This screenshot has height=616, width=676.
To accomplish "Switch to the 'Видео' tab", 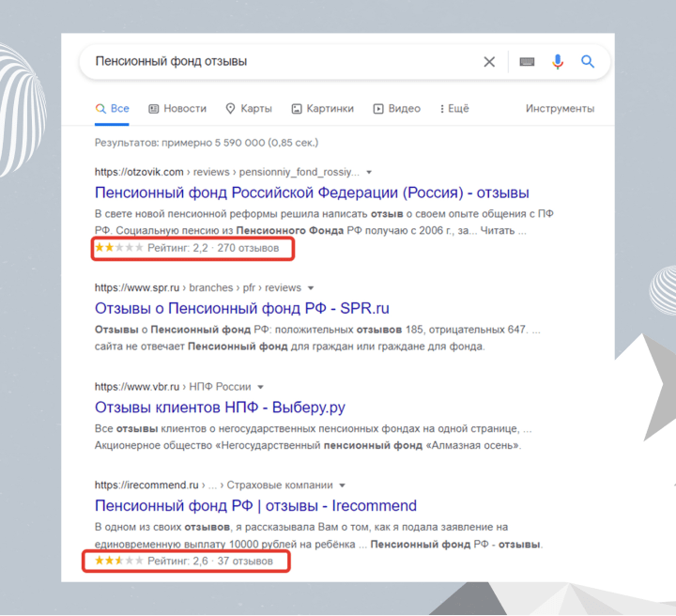I will coord(396,109).
